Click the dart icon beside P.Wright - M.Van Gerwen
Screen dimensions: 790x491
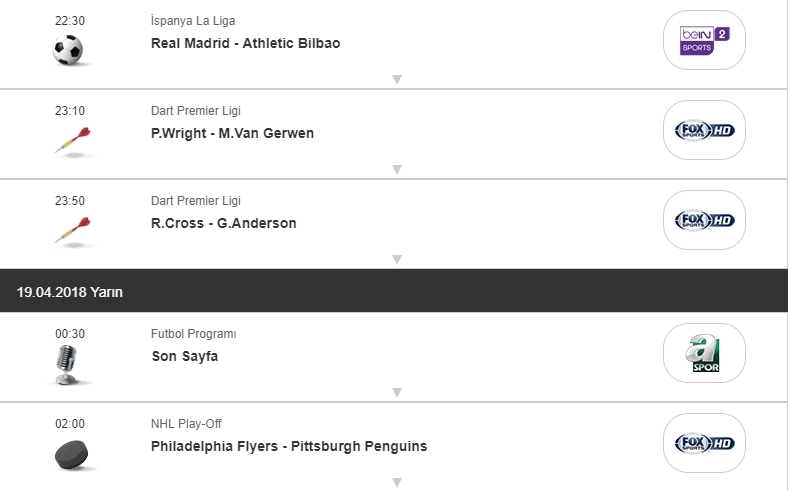pos(72,141)
